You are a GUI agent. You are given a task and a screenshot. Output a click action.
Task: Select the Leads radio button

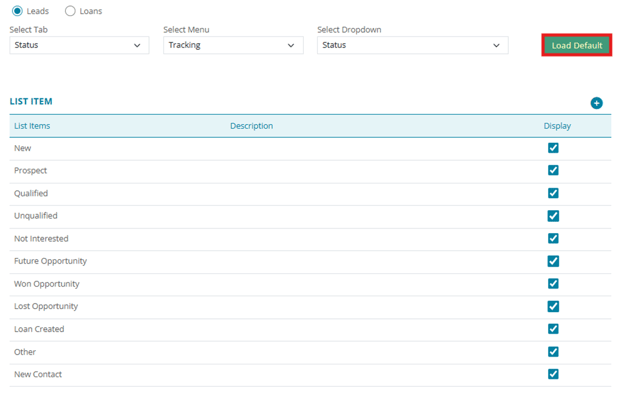pyautogui.click(x=17, y=11)
